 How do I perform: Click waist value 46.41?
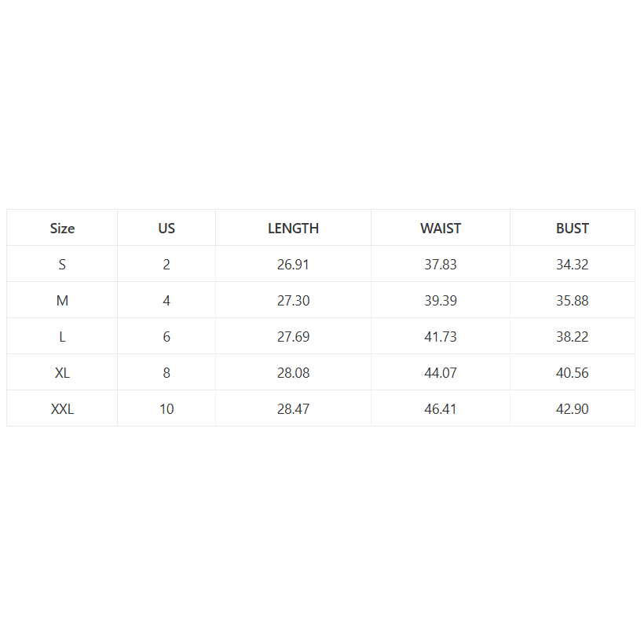click(x=441, y=408)
